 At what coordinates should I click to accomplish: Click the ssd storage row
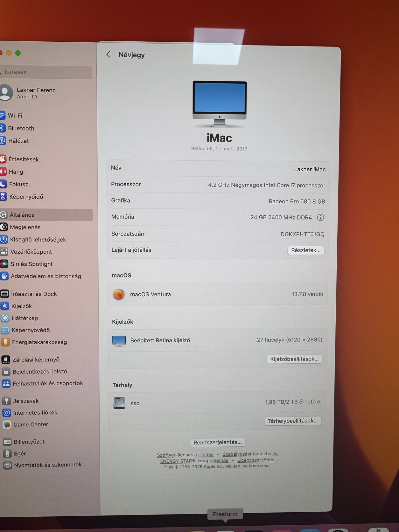tap(217, 403)
